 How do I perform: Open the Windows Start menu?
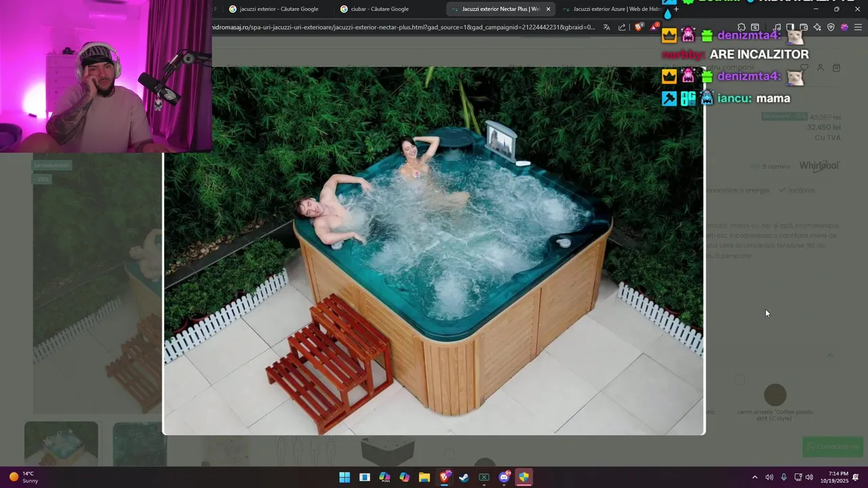point(344,477)
